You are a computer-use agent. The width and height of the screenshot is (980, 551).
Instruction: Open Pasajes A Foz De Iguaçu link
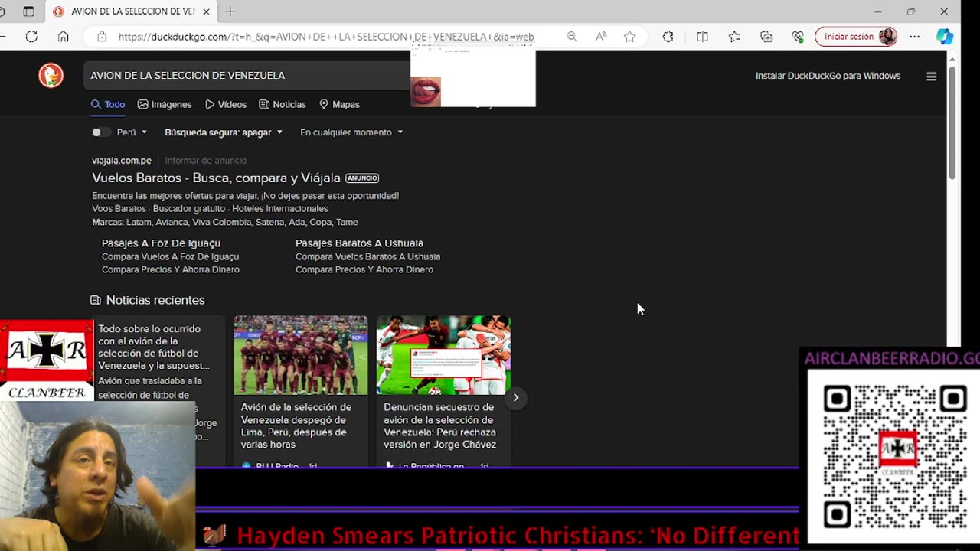click(x=161, y=243)
